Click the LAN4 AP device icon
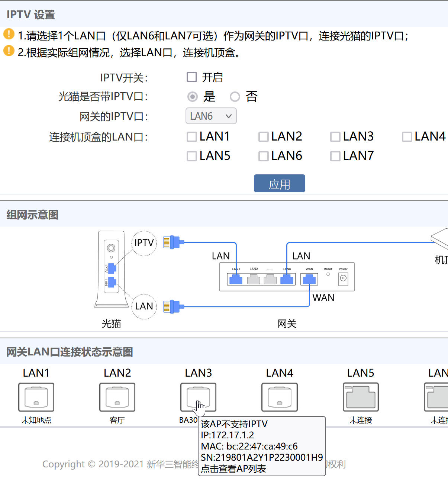 click(280, 397)
